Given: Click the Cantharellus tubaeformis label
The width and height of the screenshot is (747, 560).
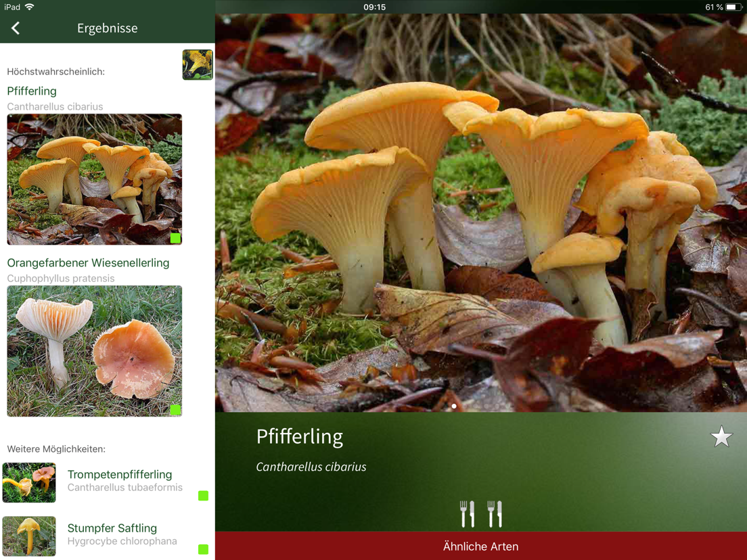Looking at the screenshot, I should (124, 487).
